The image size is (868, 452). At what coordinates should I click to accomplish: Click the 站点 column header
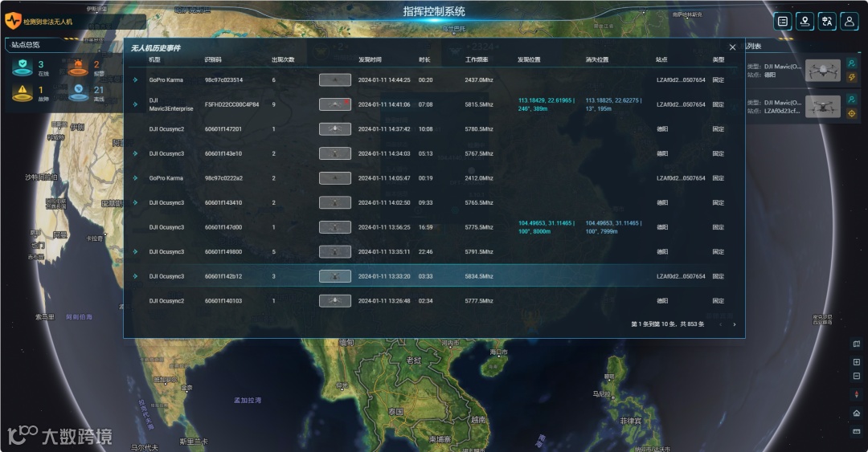tap(661, 59)
